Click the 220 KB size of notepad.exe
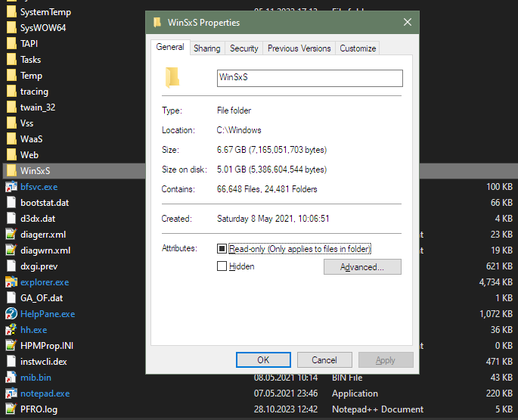The height and width of the screenshot is (420, 518). [x=499, y=394]
